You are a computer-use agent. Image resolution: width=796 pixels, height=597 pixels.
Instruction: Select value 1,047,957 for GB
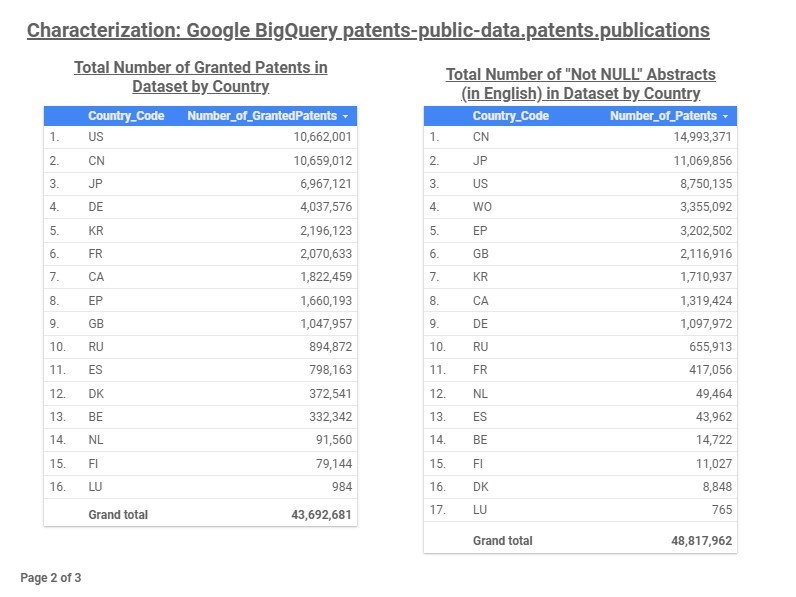pos(326,324)
